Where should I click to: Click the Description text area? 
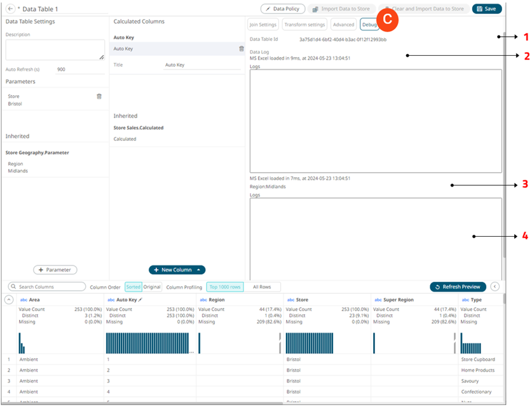[x=55, y=50]
